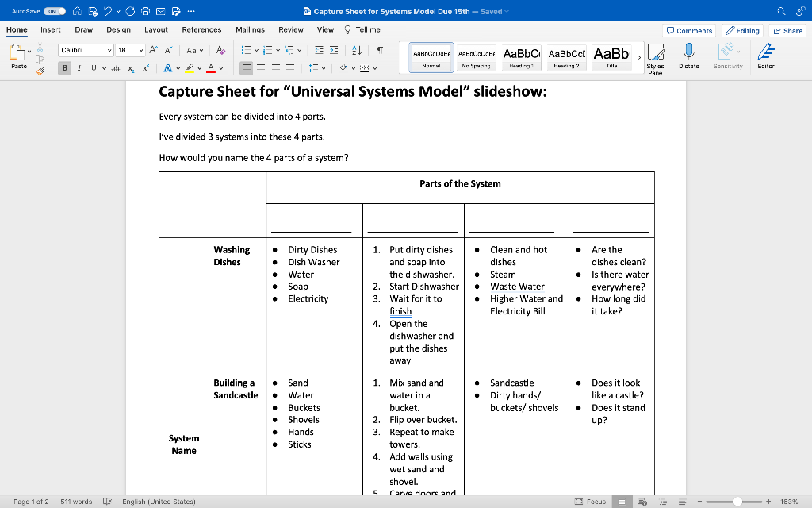
Task: Click the Home icon in title bar
Action: point(77,11)
